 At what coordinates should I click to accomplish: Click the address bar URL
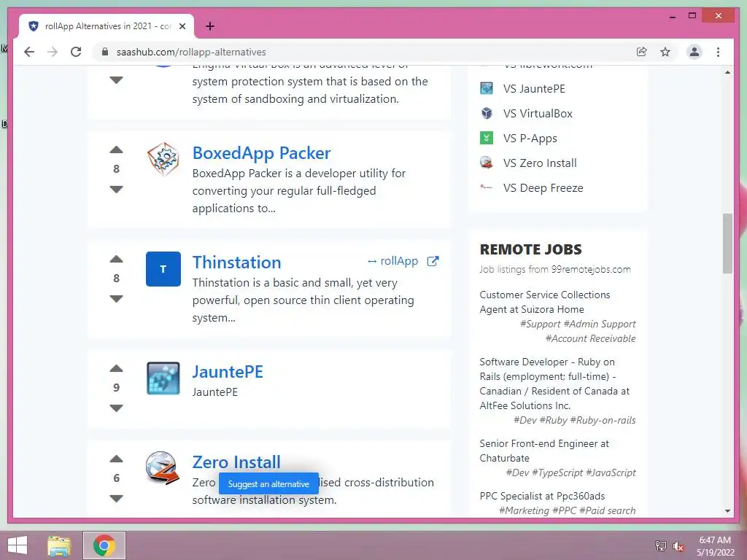[x=191, y=52]
